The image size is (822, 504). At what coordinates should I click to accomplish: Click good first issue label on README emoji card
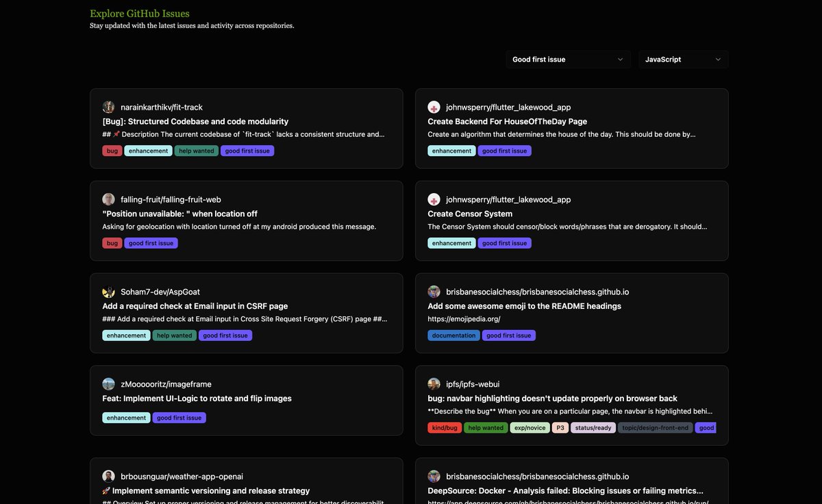click(x=509, y=336)
